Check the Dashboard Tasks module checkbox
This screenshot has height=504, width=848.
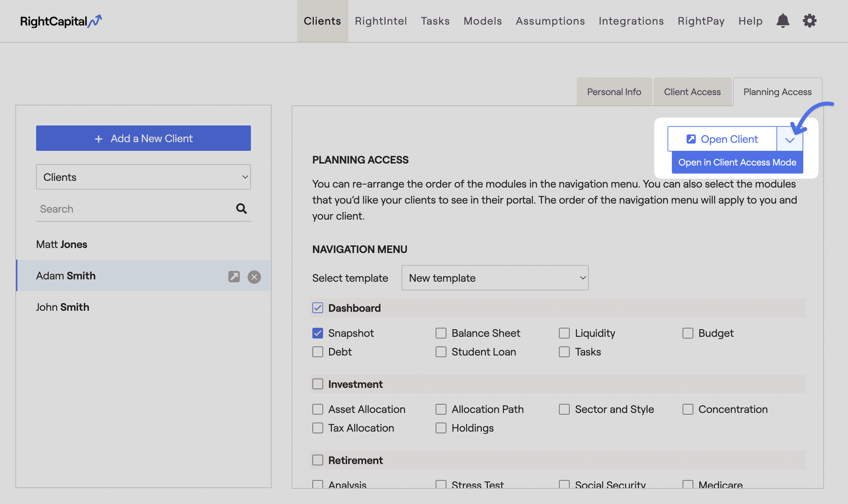click(x=564, y=352)
